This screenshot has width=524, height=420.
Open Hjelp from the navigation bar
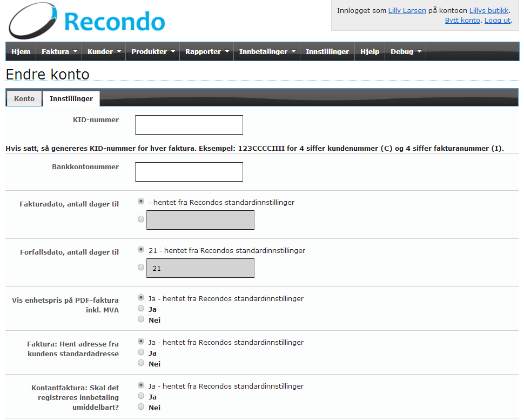pos(370,52)
